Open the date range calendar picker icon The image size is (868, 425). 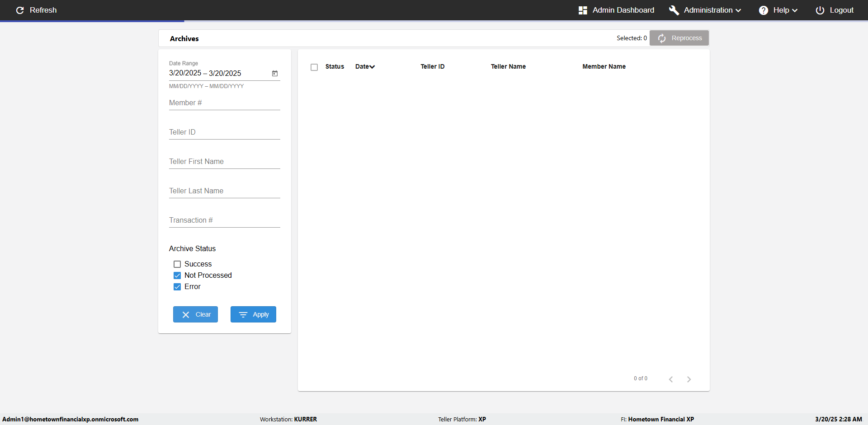pyautogui.click(x=275, y=73)
